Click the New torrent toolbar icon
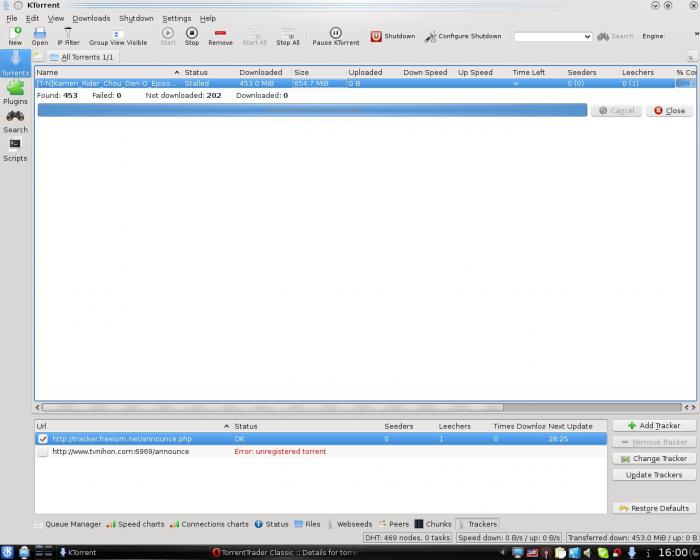Image resolution: width=700 pixels, height=560 pixels. coord(15,36)
